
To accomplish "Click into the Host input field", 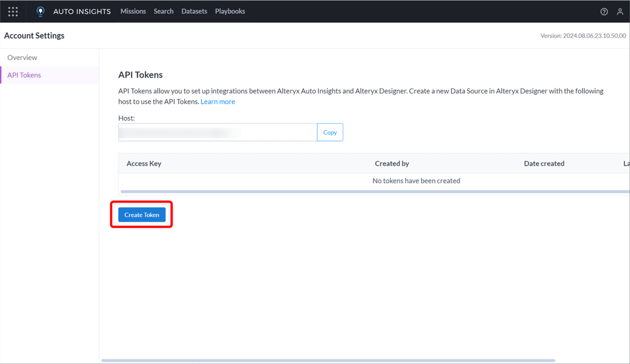I will coord(218,132).
